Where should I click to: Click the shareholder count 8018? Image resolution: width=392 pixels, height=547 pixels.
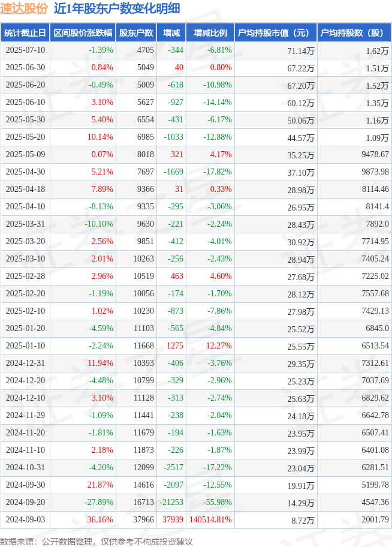(x=146, y=154)
